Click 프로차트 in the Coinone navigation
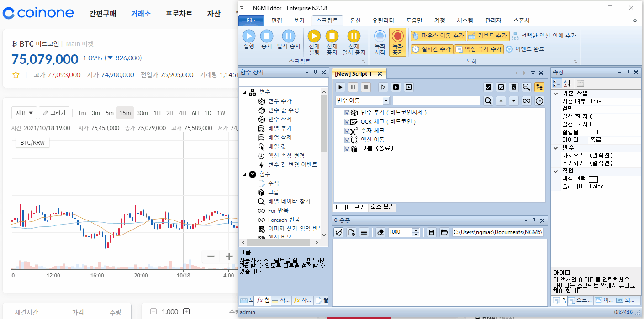Viewport: 644px width, 319px height. [x=179, y=14]
